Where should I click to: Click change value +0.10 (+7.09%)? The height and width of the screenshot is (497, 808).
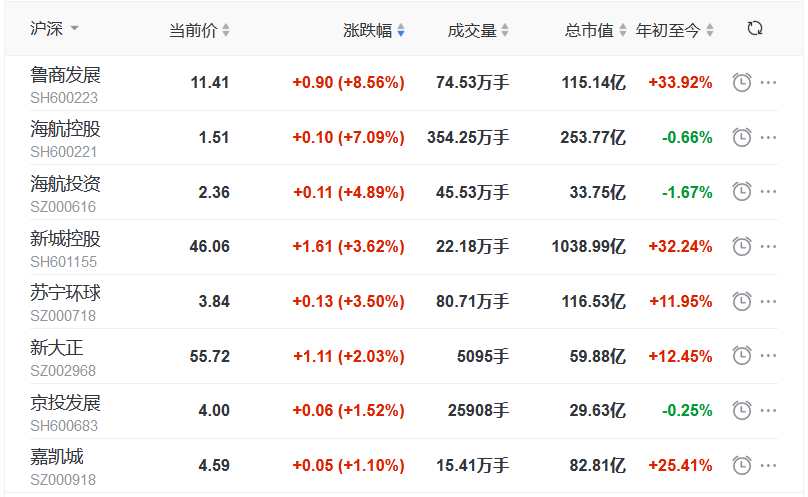(x=348, y=137)
